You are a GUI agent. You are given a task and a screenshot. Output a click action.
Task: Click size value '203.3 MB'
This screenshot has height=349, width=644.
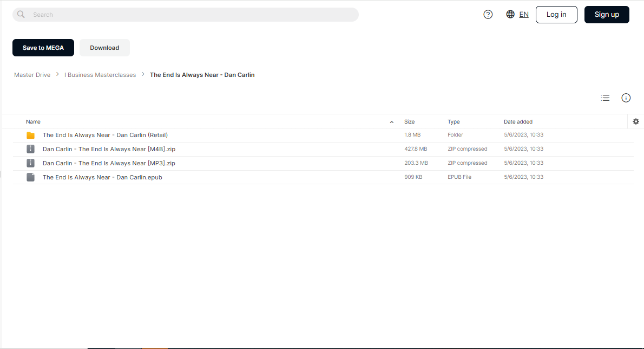point(416,163)
